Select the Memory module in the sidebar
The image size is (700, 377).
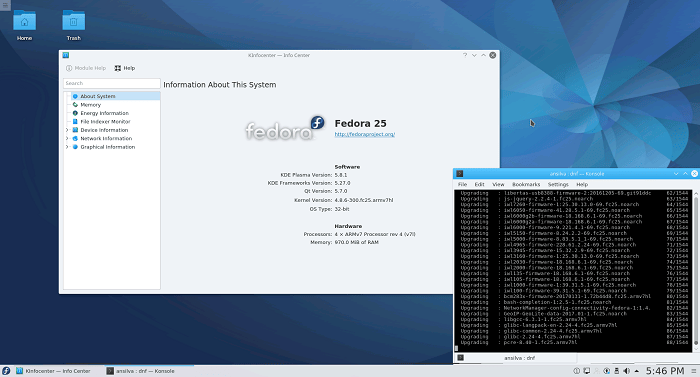click(x=91, y=105)
